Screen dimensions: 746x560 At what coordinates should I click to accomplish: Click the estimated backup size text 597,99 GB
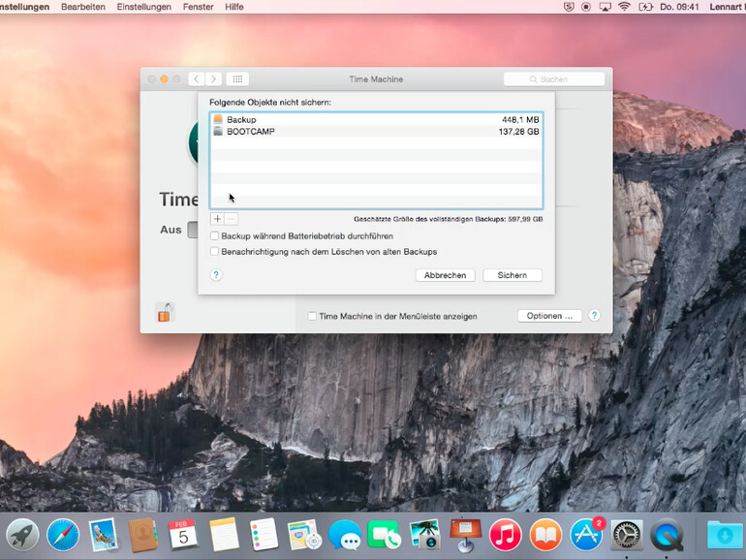tap(449, 219)
